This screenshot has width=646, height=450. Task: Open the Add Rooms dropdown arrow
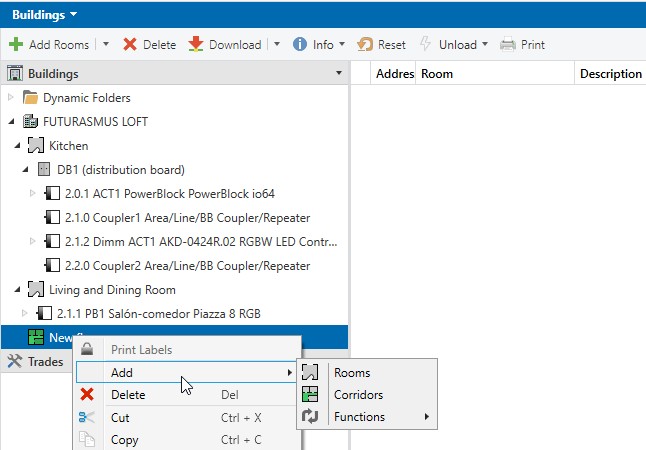[x=106, y=45]
